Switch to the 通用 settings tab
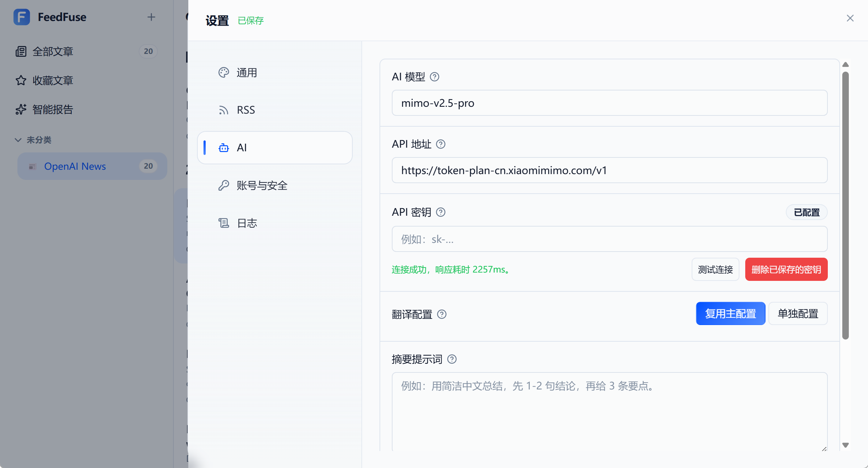 click(x=275, y=73)
